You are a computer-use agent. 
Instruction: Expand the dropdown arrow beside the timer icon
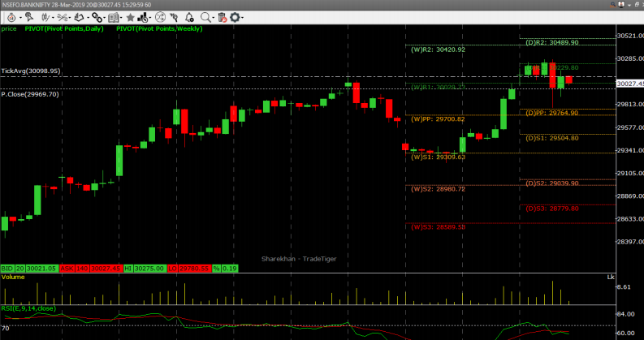pyautogui.click(x=20, y=18)
